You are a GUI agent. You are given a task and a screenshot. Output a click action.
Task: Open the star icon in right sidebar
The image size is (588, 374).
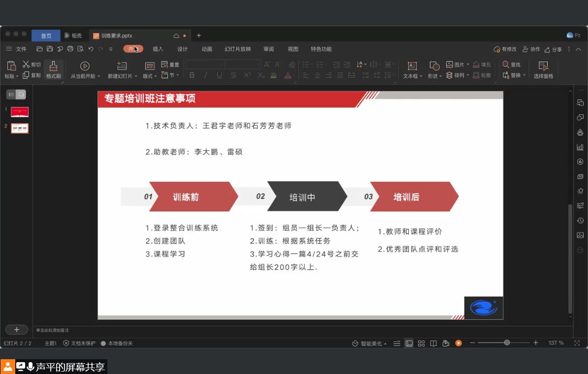580,191
